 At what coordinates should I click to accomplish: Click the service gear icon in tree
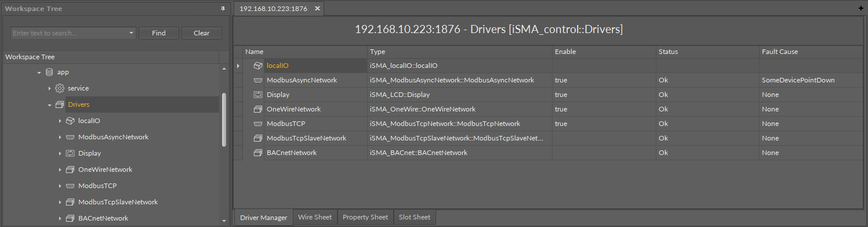tap(59, 88)
